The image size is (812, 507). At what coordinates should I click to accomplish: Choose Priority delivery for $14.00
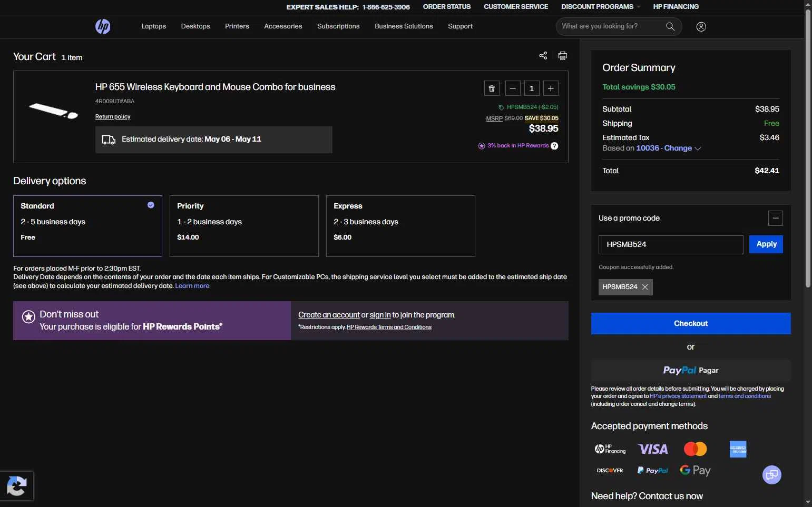click(x=244, y=226)
